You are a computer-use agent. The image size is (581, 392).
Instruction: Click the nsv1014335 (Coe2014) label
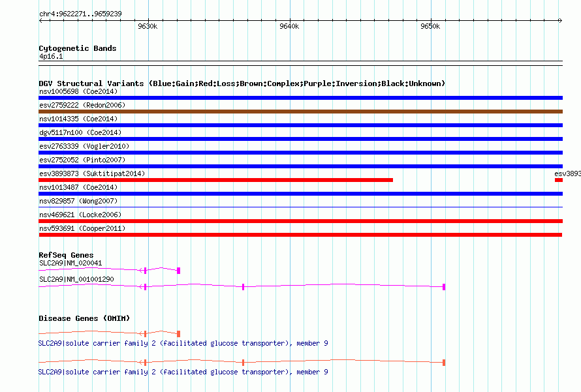(78, 119)
